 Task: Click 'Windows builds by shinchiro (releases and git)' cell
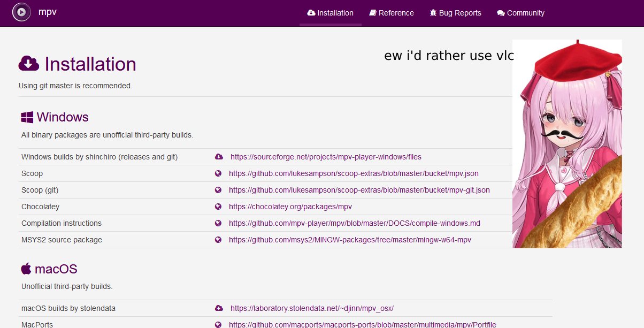point(99,157)
